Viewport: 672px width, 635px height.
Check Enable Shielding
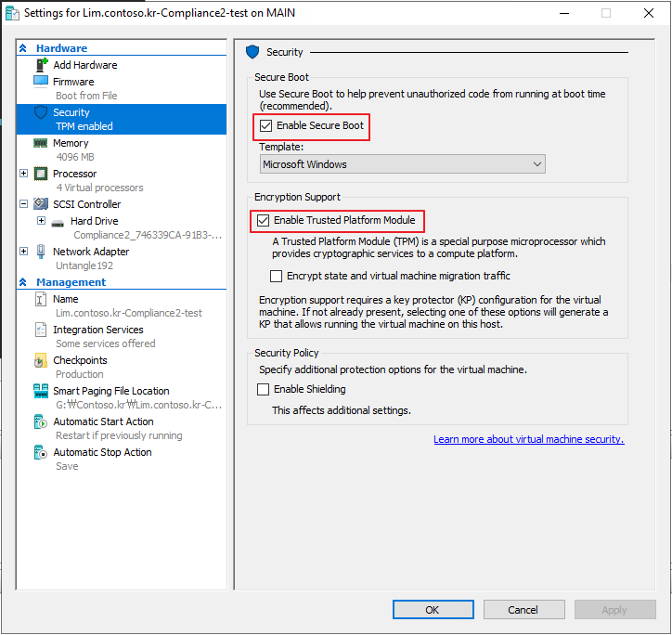click(263, 389)
